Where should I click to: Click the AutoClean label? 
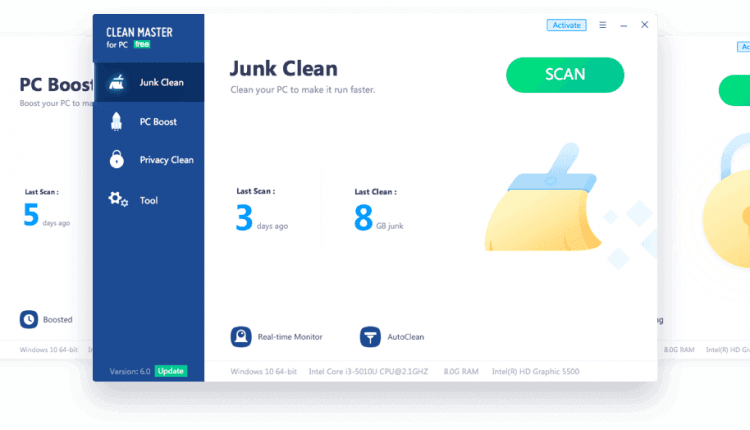tap(406, 337)
